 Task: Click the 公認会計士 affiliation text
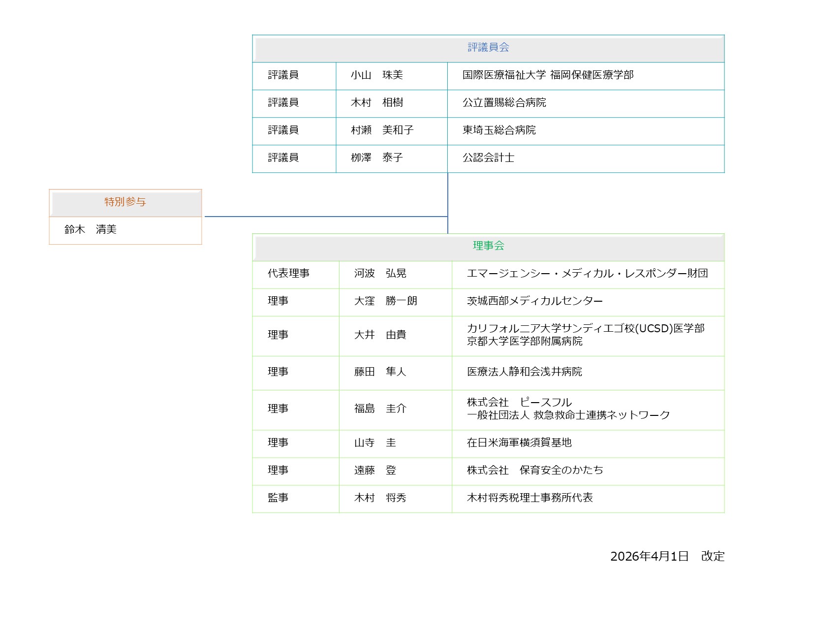point(488,158)
